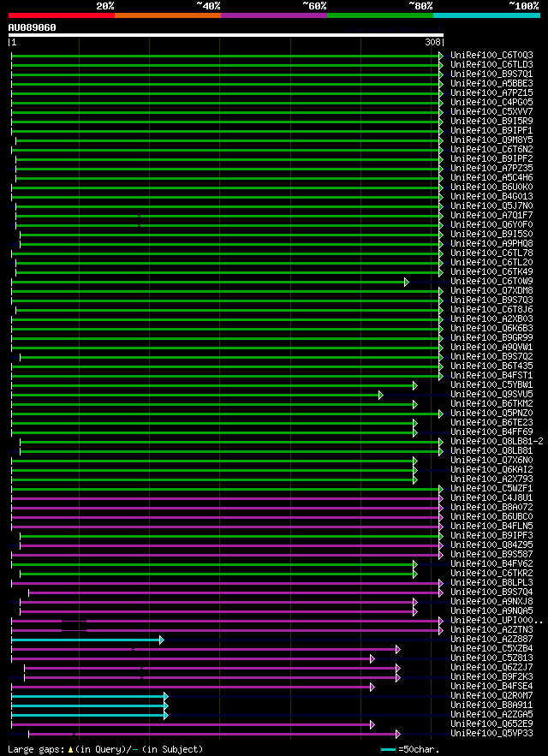Screen dimensions: 548x756
Task: Click the UniRef100_B4FST1 label
Action: pos(492,376)
